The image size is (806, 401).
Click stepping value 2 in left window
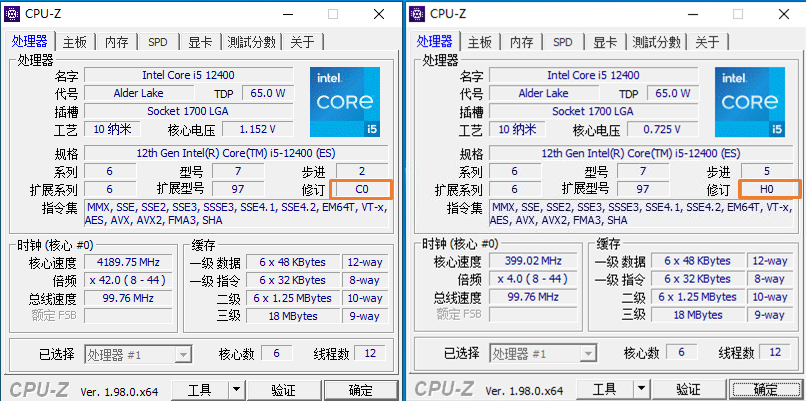click(x=362, y=171)
